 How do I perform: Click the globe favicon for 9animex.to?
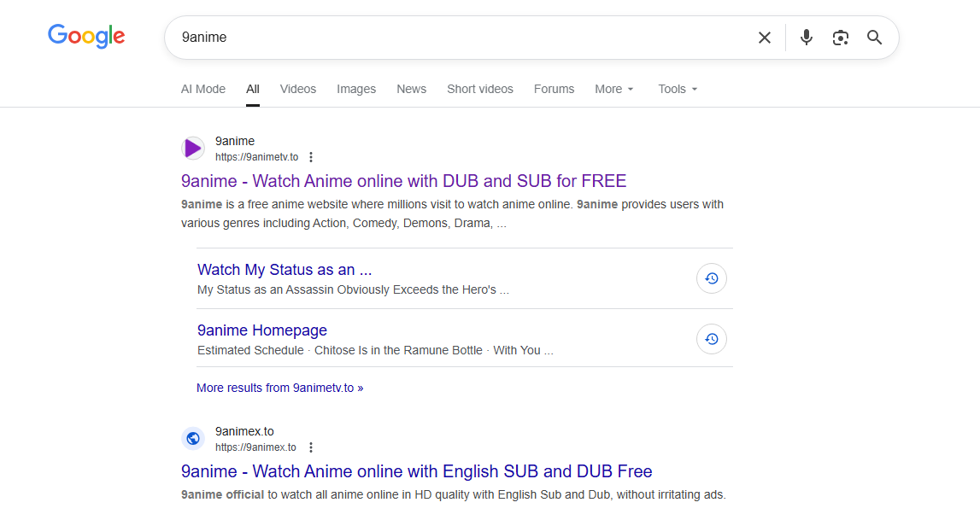(x=193, y=439)
